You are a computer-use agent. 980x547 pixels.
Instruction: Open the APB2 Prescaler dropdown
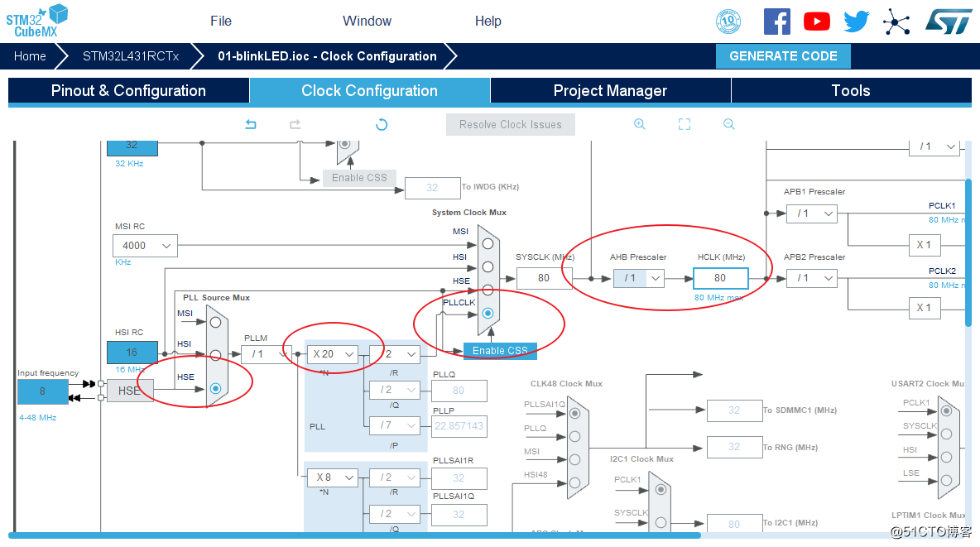click(812, 278)
